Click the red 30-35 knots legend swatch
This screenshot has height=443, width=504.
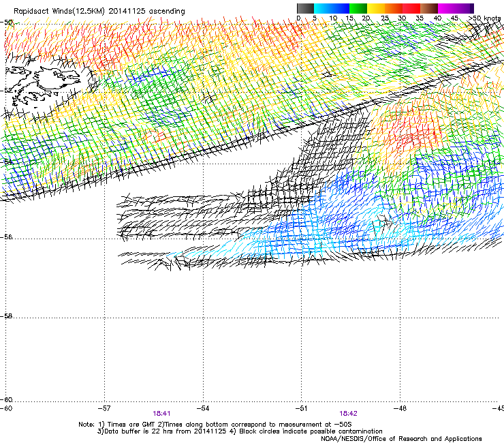tap(411, 8)
